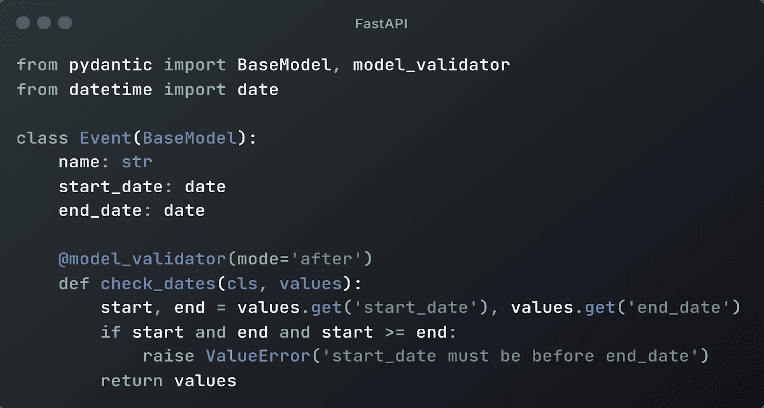
Task: Click the Event class name
Action: coord(105,138)
